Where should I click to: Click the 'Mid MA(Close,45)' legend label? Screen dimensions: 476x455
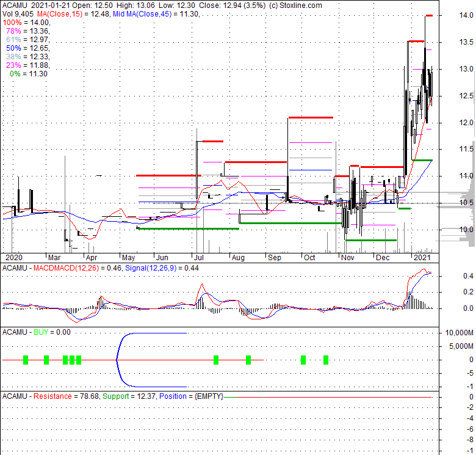141,14
